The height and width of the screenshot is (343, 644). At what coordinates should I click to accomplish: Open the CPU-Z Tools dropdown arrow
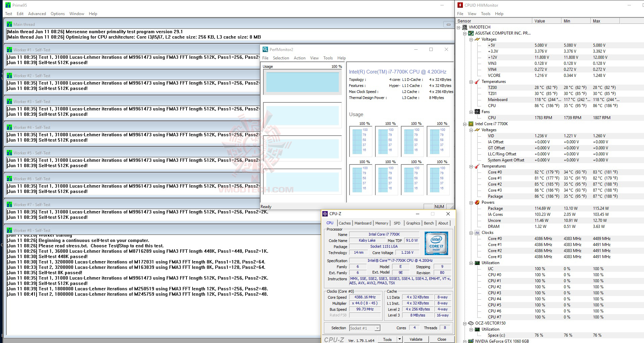(399, 339)
